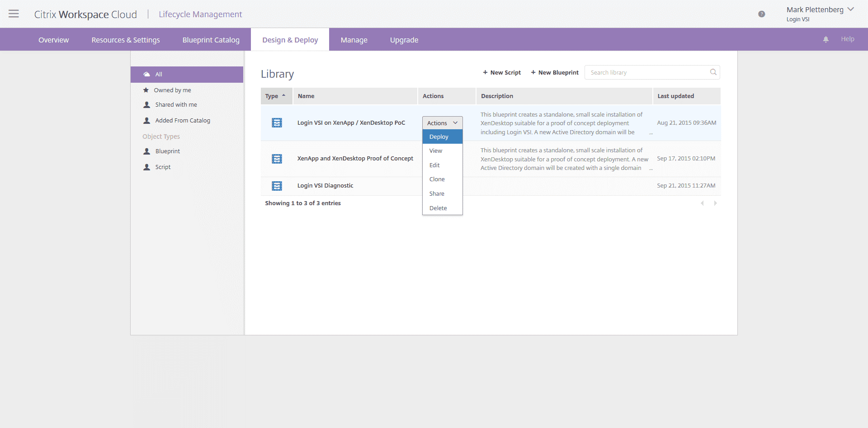Click the New Blueprint button
The height and width of the screenshot is (428, 868).
tap(554, 72)
